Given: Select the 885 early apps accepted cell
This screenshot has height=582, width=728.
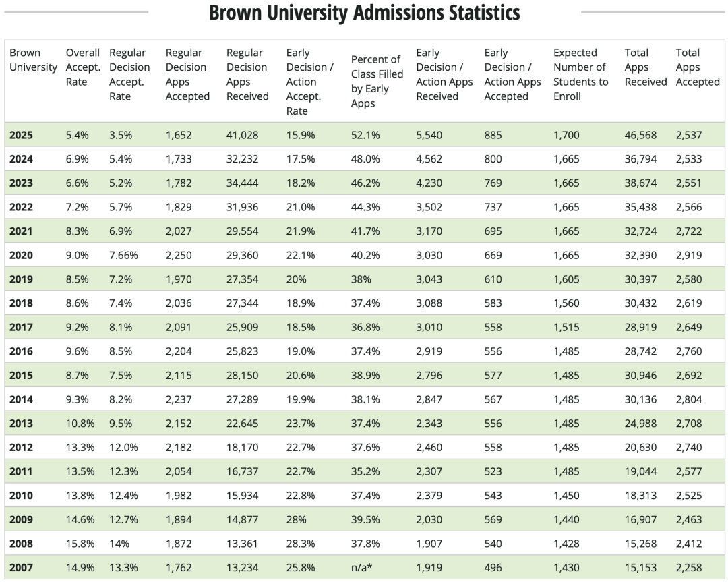Looking at the screenshot, I should (x=493, y=135).
